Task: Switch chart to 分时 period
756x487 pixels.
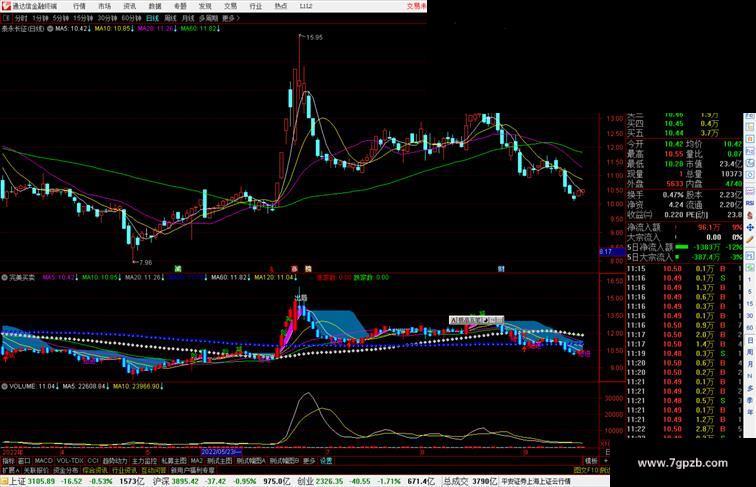Action: tap(21, 18)
